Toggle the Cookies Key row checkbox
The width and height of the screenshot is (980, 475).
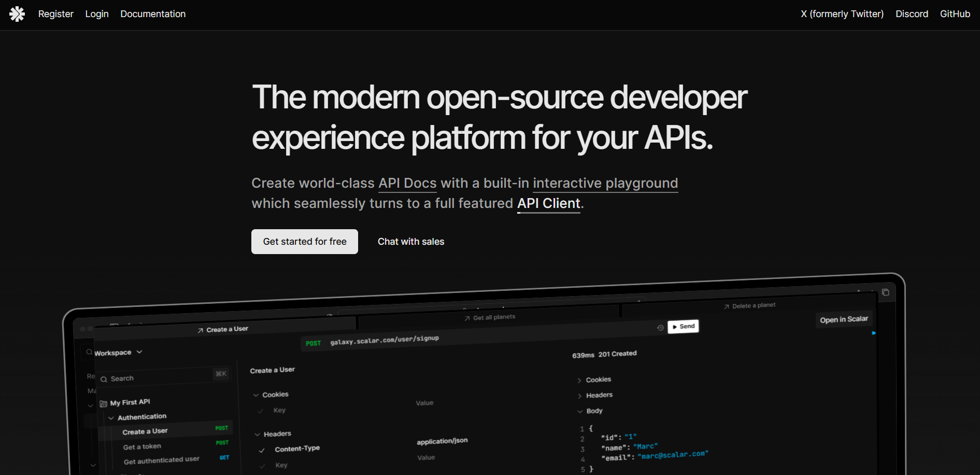click(x=261, y=411)
